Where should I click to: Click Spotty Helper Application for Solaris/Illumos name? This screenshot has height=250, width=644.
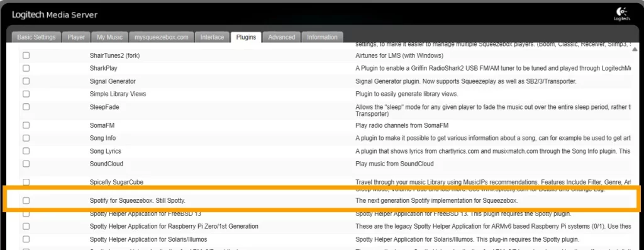coord(148,239)
